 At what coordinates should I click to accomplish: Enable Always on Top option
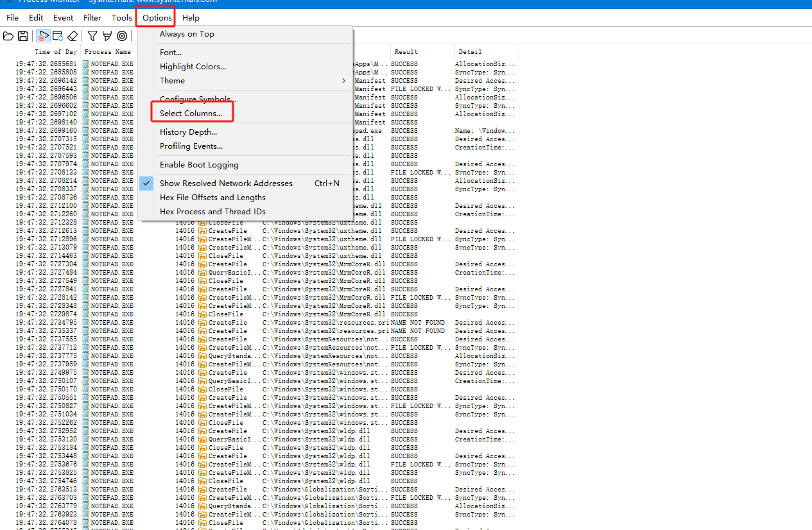187,34
